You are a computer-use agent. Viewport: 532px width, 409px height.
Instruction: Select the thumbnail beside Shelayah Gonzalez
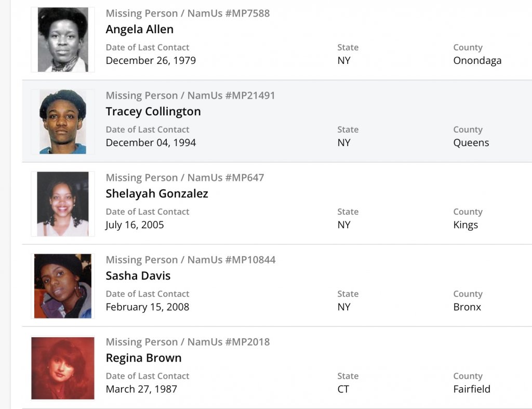[63, 204]
